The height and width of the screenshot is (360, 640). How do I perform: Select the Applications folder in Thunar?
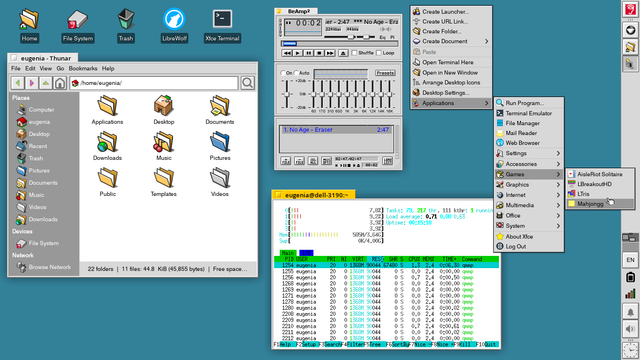pos(107,110)
